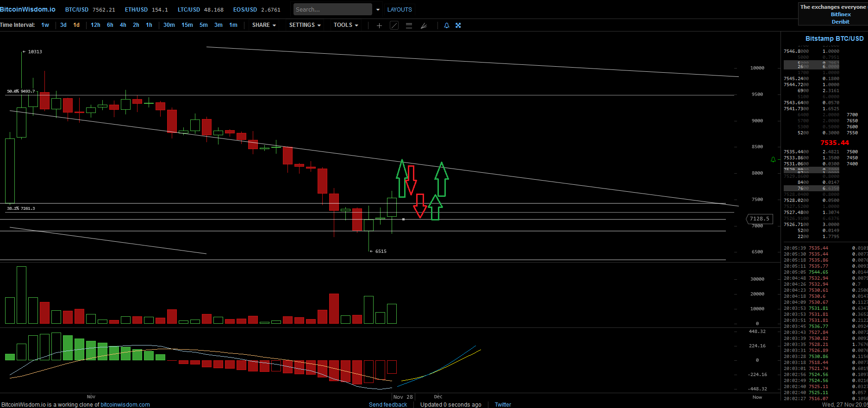This screenshot has height=408, width=868.
Task: Select the horizontal lines drawing tool
Action: [409, 25]
